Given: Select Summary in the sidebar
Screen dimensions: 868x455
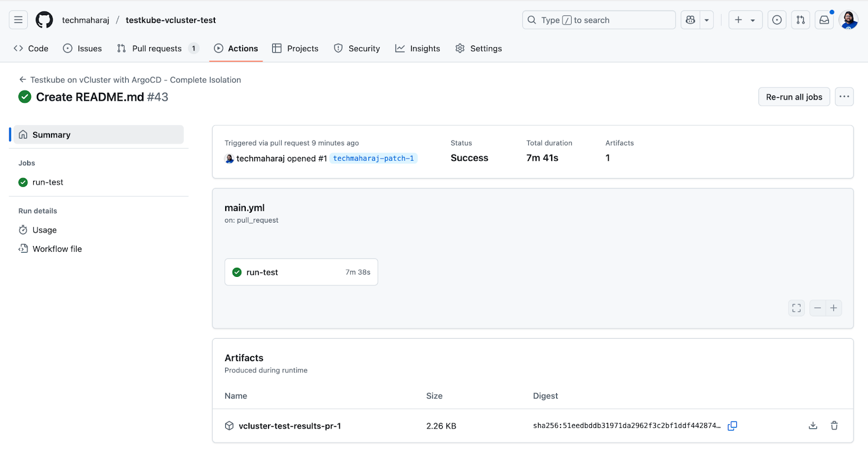Looking at the screenshot, I should (98, 135).
